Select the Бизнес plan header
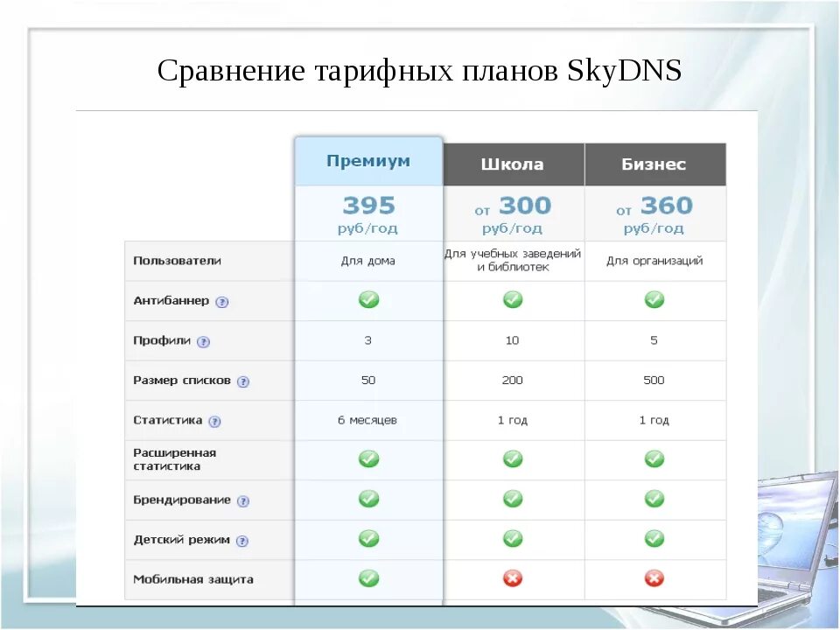The image size is (840, 630). (x=655, y=164)
